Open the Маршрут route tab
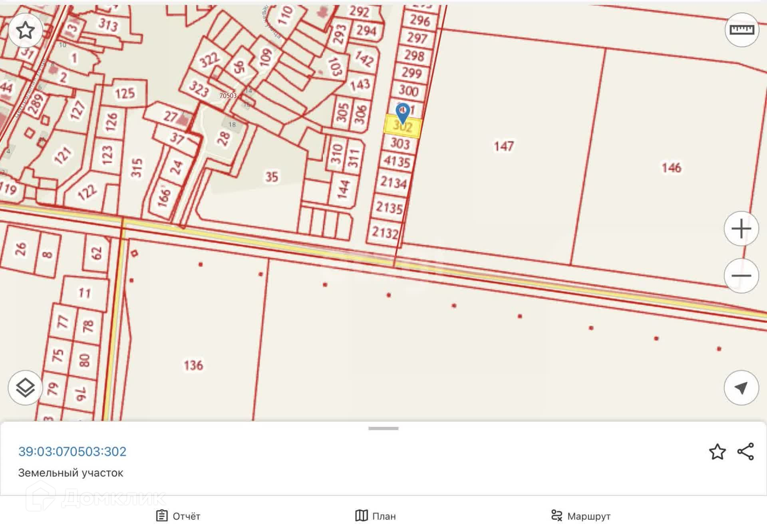The height and width of the screenshot is (532, 767). click(x=580, y=516)
